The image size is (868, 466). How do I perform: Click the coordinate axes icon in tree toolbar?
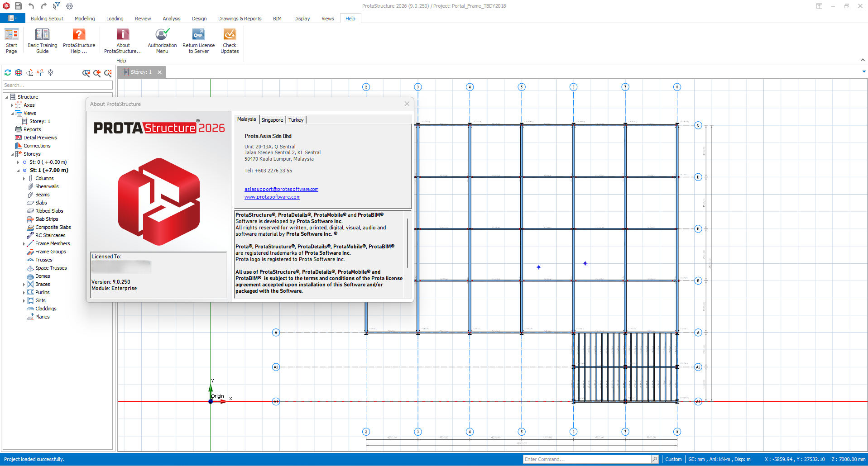tap(29, 72)
